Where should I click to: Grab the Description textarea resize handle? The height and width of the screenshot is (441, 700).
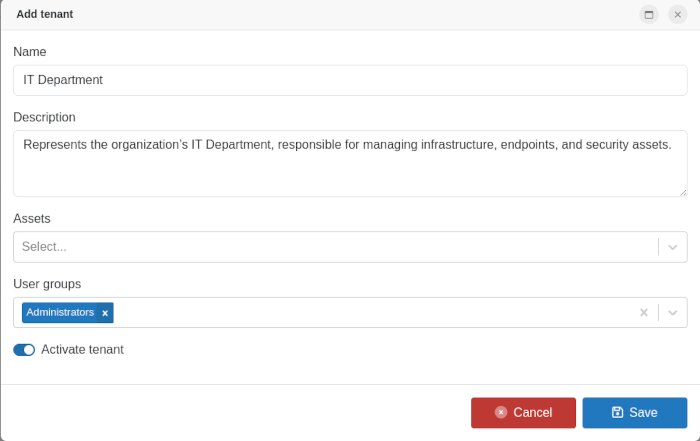[683, 192]
